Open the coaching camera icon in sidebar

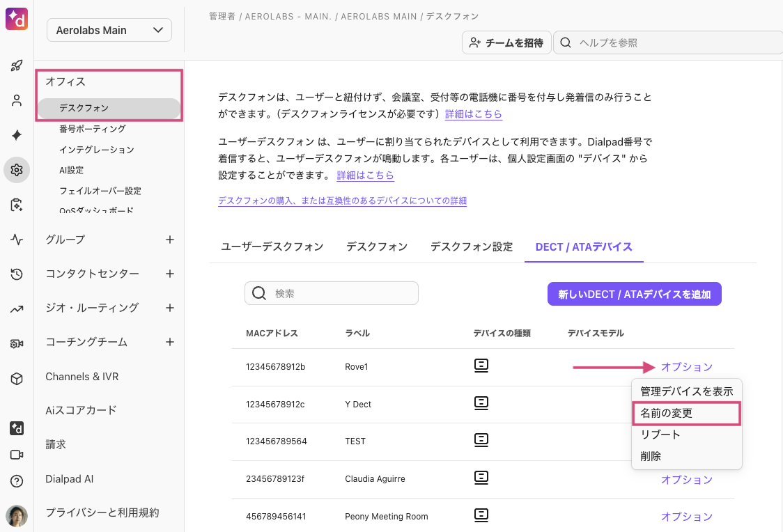pyautogui.click(x=17, y=344)
